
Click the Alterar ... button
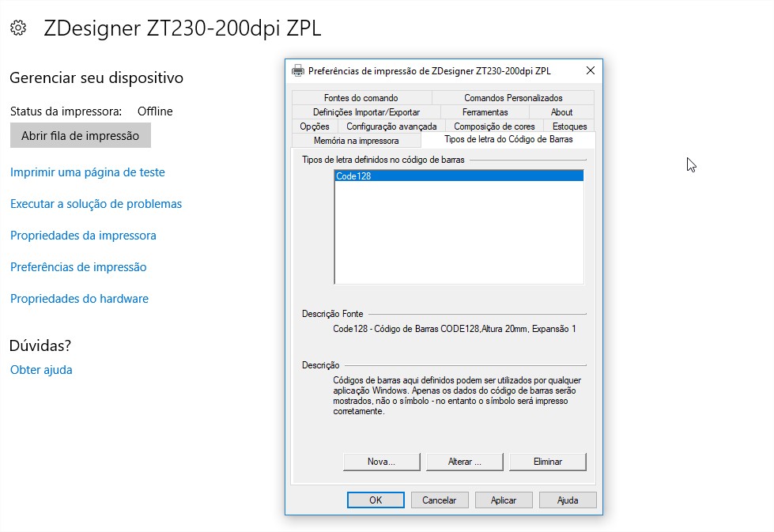coord(465,462)
